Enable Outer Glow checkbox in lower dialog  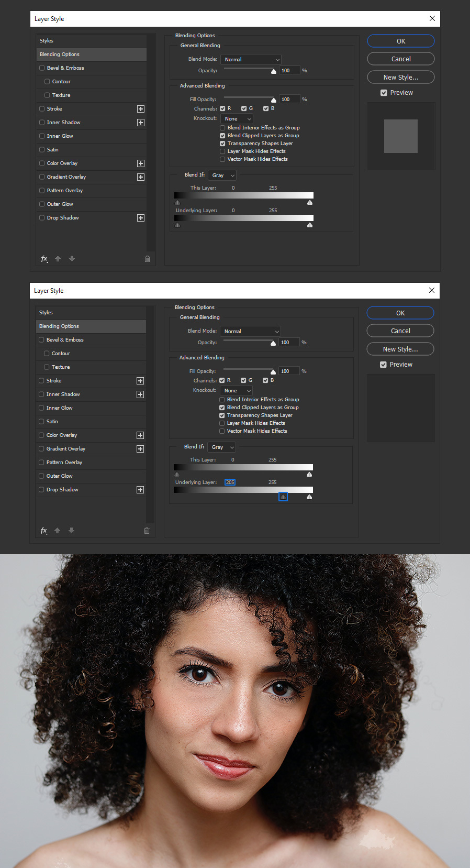[x=41, y=476]
